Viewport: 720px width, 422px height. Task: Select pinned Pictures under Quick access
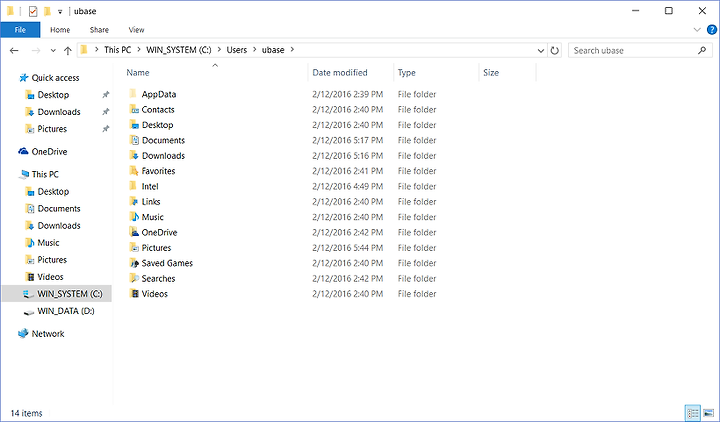coord(52,129)
